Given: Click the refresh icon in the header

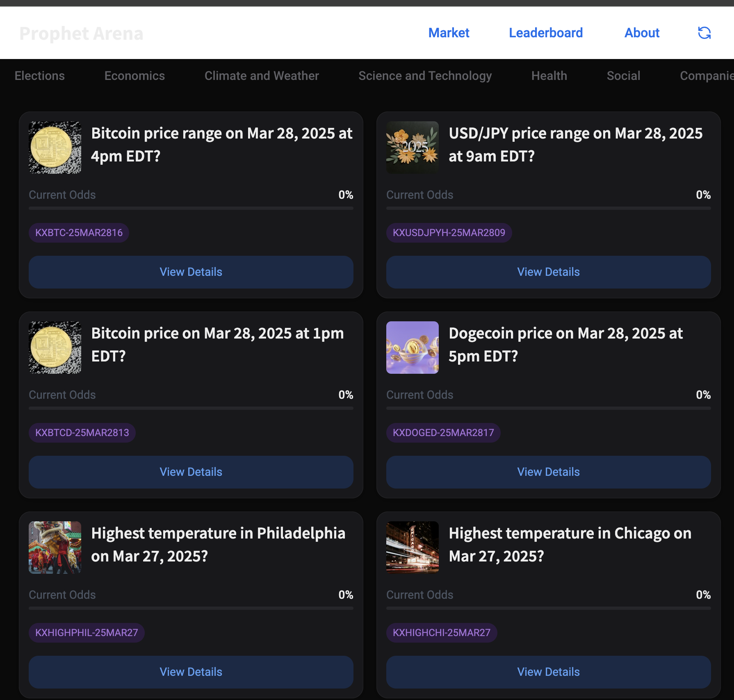Looking at the screenshot, I should (x=704, y=33).
